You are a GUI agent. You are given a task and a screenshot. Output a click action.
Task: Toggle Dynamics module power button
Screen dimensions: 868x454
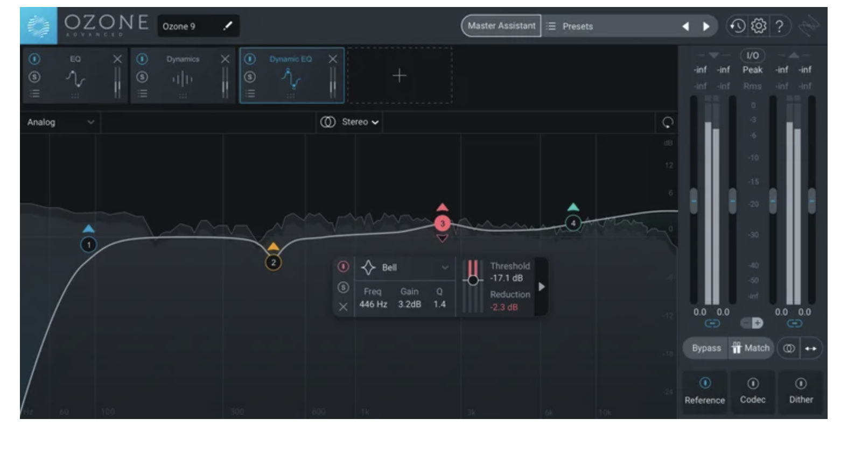click(142, 59)
